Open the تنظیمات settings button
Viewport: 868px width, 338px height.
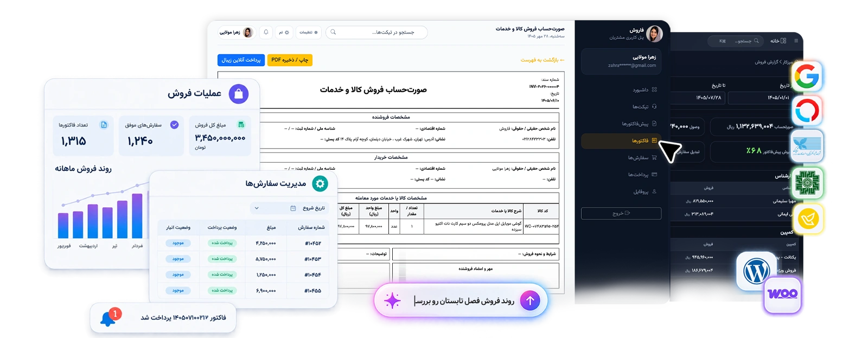[x=309, y=33]
